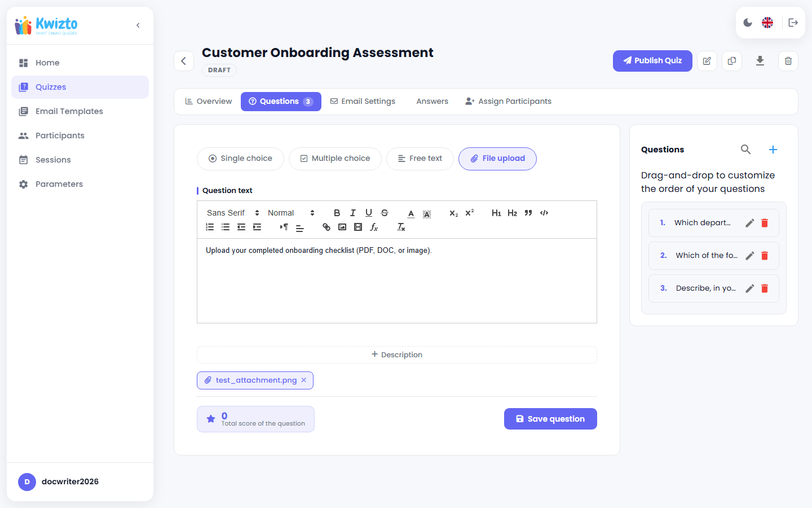This screenshot has height=508, width=812.
Task: Publish the quiz
Action: coord(652,61)
